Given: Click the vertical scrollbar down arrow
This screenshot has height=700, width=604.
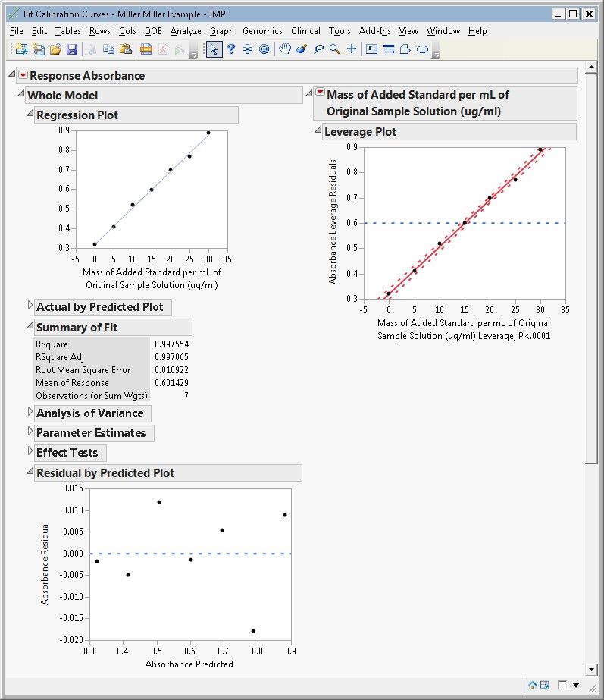Looking at the screenshot, I should (x=592, y=669).
